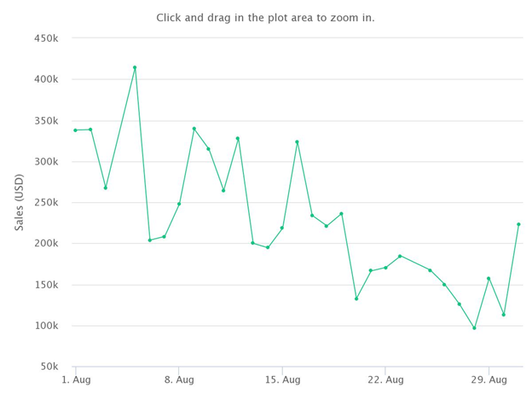Screen dimensions: 532x399
Task: Click the 22. Aug x-axis label
Action: [385, 379]
